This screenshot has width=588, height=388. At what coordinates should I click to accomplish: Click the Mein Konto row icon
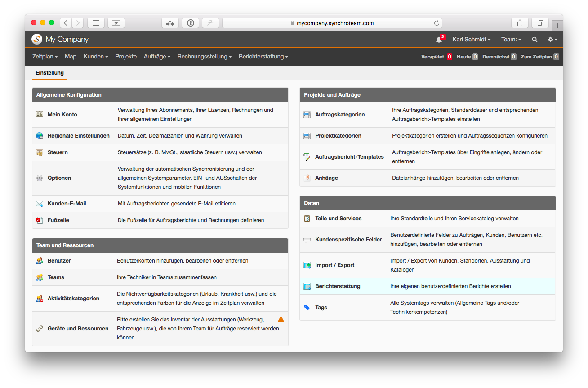[40, 115]
